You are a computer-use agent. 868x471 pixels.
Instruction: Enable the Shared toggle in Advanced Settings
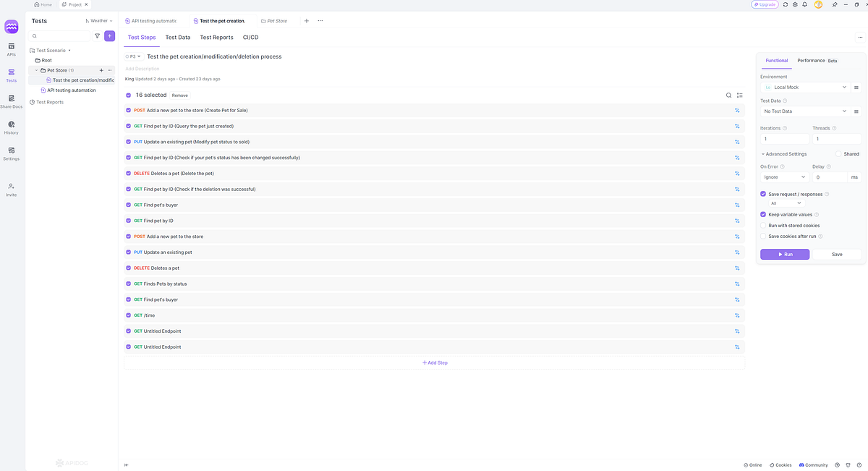[x=840, y=153]
